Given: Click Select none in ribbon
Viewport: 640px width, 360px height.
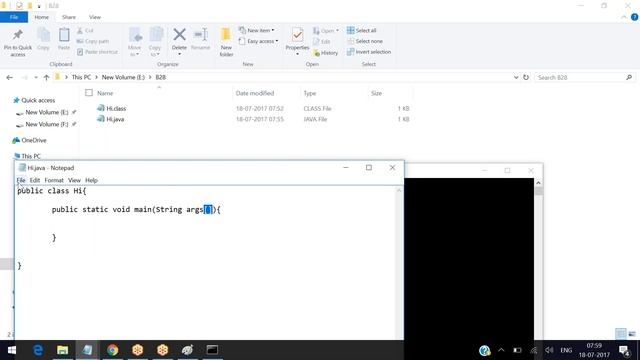Looking at the screenshot, I should click(x=365, y=41).
